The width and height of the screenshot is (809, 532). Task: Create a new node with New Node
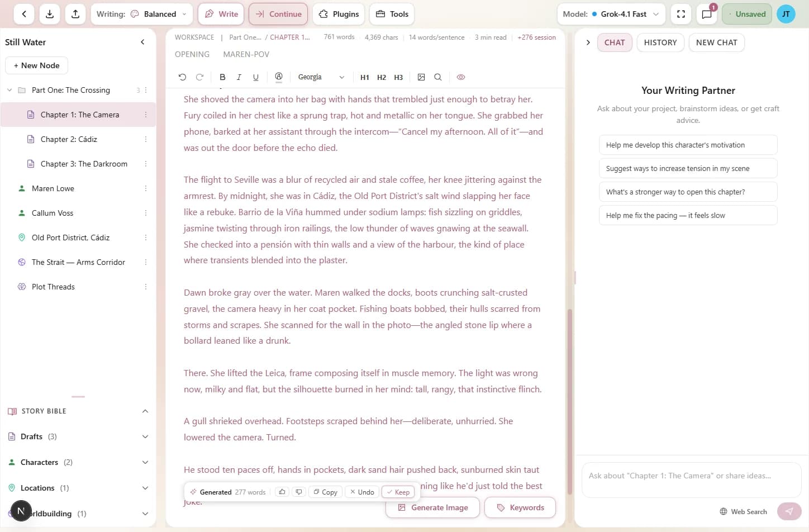pos(36,65)
